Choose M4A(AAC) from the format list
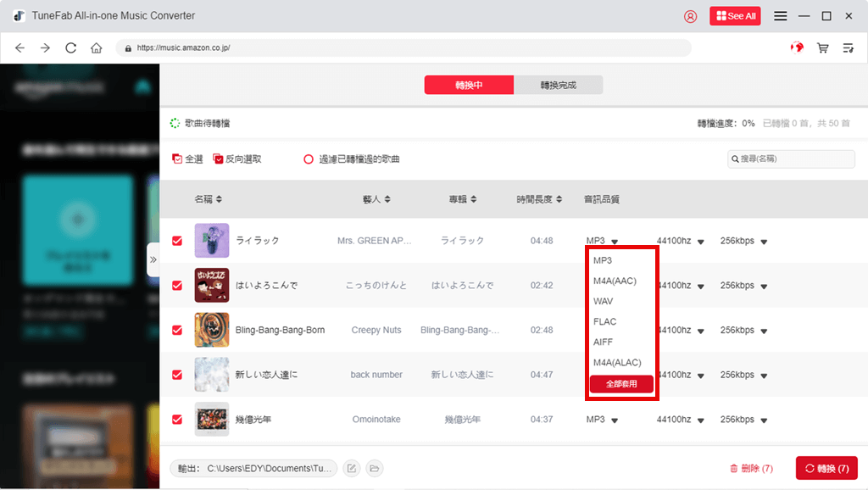The image size is (868, 490). [615, 281]
